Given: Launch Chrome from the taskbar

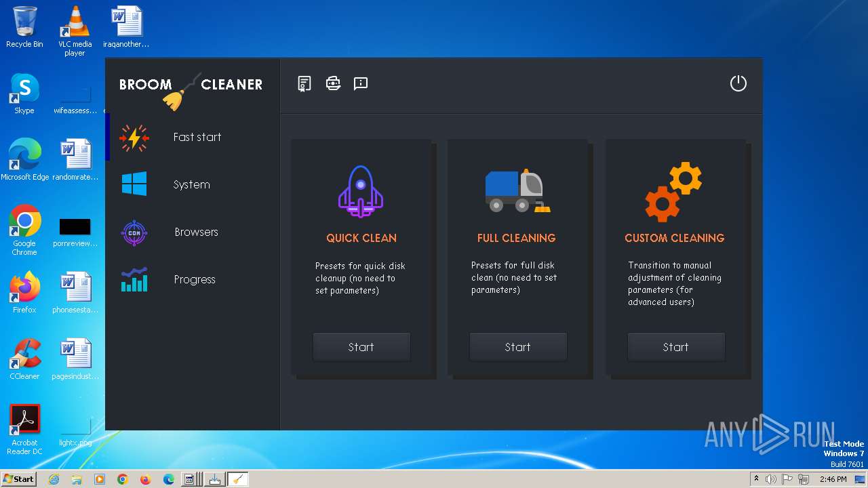Looking at the screenshot, I should [x=123, y=479].
